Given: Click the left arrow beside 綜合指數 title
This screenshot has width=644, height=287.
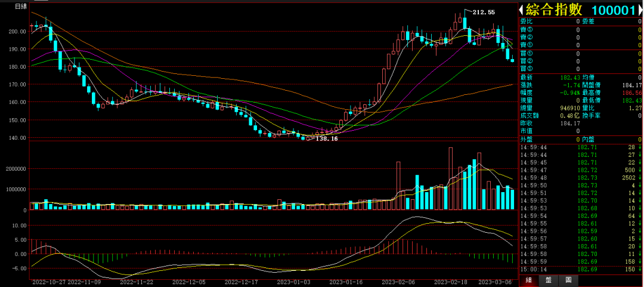Looking at the screenshot, I should pyautogui.click(x=521, y=10).
